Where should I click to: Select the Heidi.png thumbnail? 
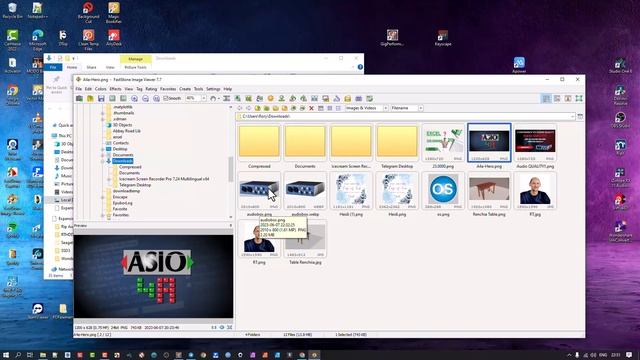tap(397, 190)
